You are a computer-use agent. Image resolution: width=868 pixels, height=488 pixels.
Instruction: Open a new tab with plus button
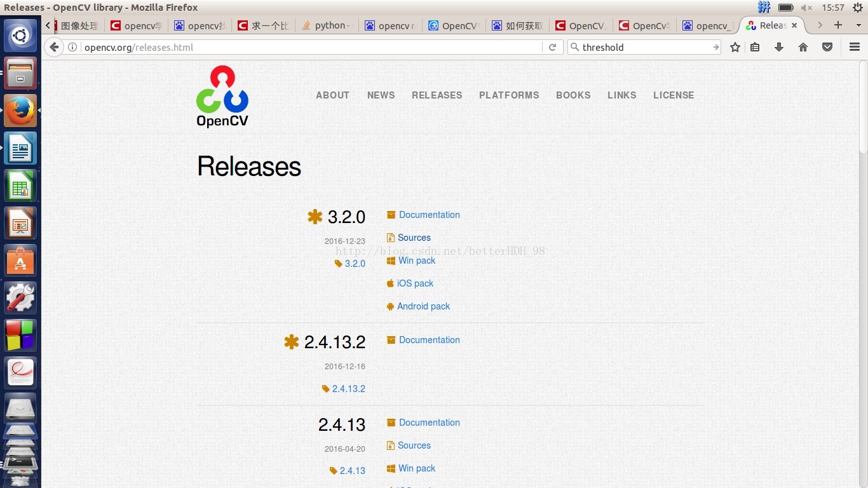click(x=838, y=25)
